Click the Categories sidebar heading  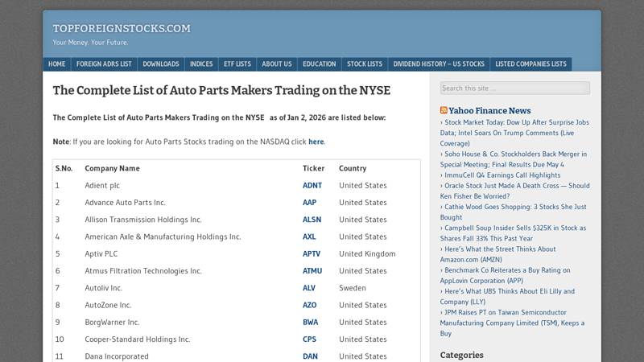(461, 355)
